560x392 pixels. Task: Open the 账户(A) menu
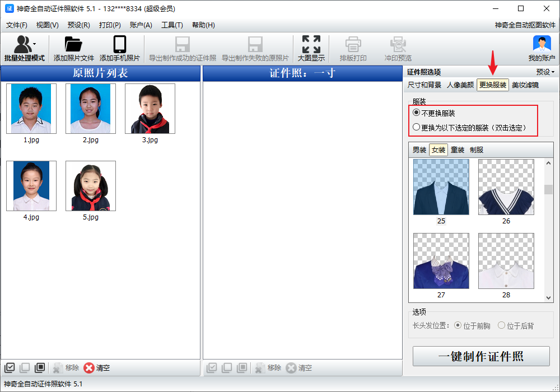pos(141,25)
